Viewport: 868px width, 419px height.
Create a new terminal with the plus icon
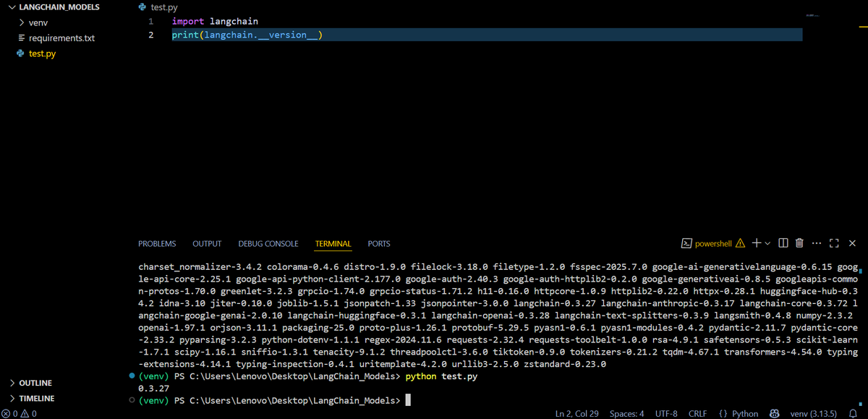click(756, 243)
